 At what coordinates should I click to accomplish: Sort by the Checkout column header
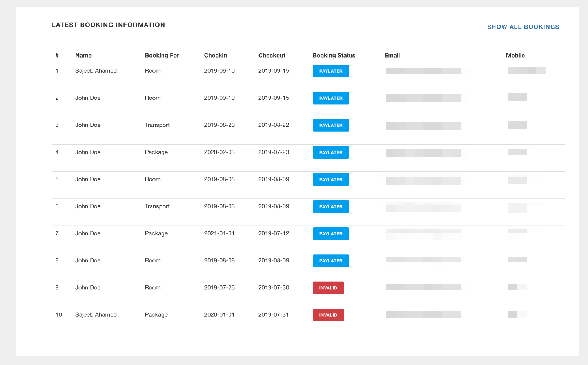(x=272, y=55)
